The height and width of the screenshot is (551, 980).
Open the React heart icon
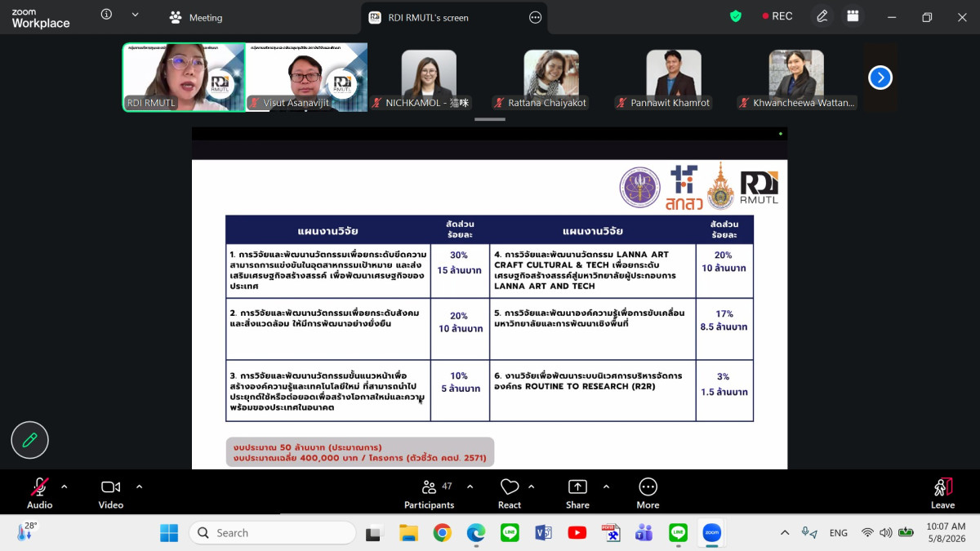pyautogui.click(x=510, y=487)
